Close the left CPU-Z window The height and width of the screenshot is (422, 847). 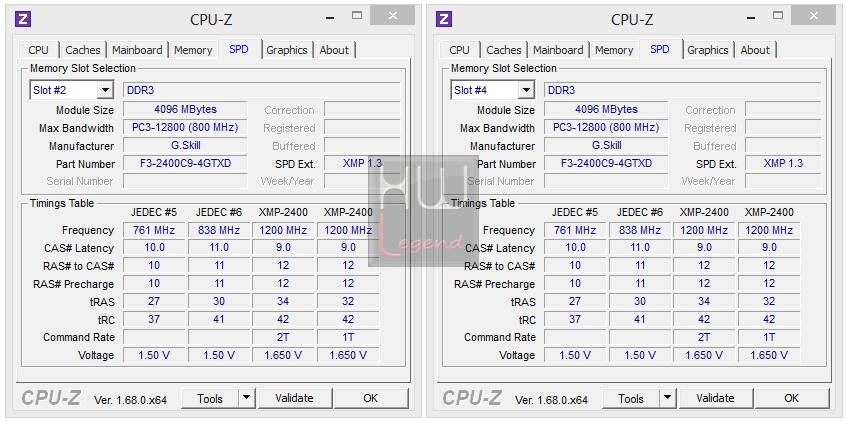(393, 16)
